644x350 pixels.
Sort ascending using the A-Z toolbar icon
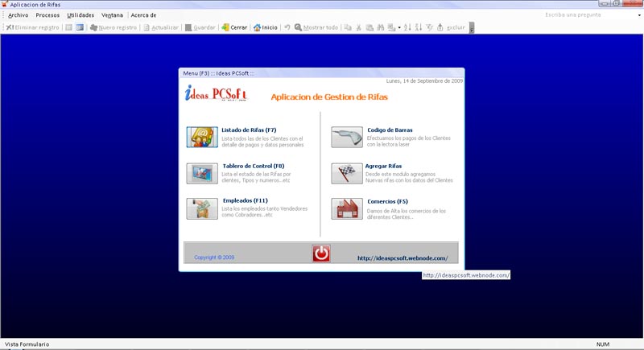point(407,27)
